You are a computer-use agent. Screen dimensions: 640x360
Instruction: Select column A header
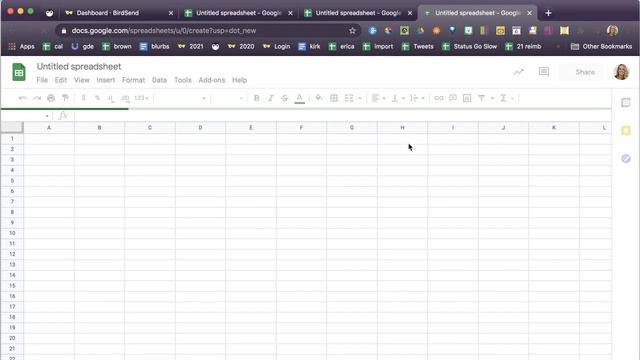pos(49,128)
